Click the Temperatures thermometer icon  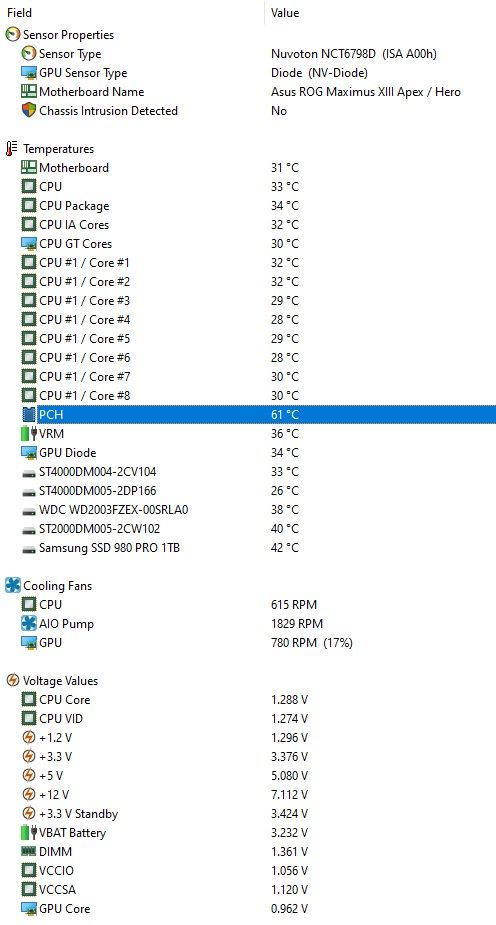point(12,149)
